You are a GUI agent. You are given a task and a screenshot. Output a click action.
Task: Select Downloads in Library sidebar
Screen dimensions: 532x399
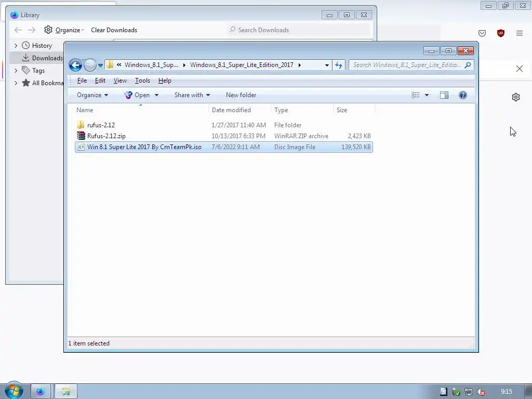42,58
